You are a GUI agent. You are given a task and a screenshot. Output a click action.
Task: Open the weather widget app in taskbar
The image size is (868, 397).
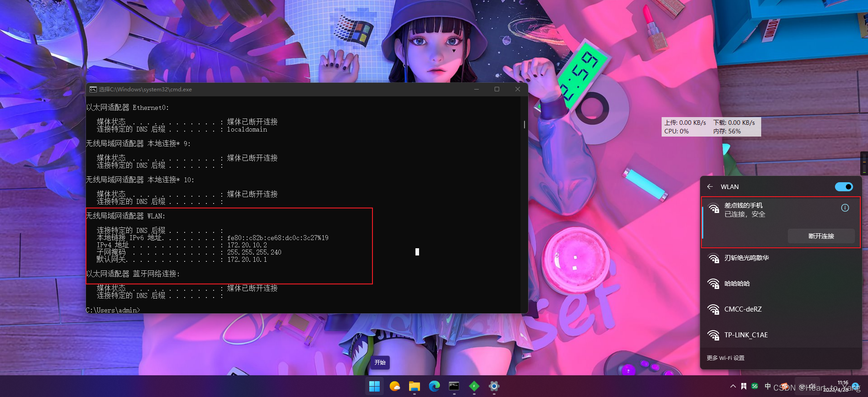pyautogui.click(x=395, y=386)
